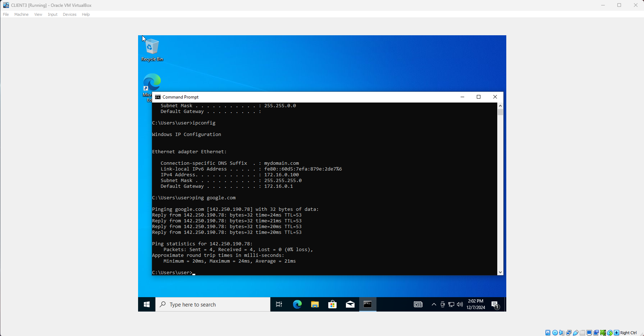Viewport: 644px width, 336px height.
Task: Click the DNS suffix value 'mydomain.com'
Action: tap(282, 163)
